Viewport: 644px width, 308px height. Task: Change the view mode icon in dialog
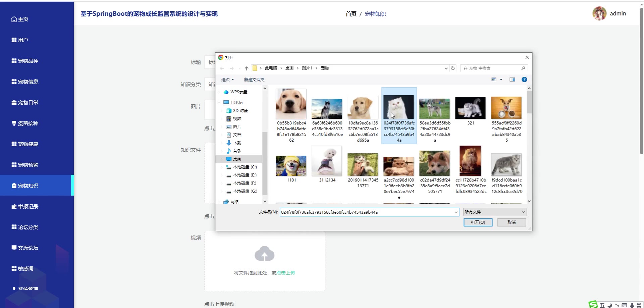pos(494,80)
